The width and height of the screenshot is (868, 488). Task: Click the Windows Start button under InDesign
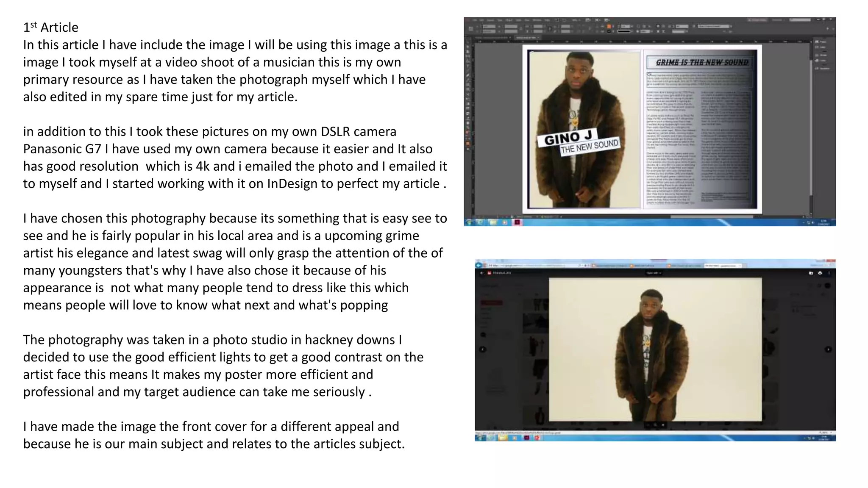[469, 222]
